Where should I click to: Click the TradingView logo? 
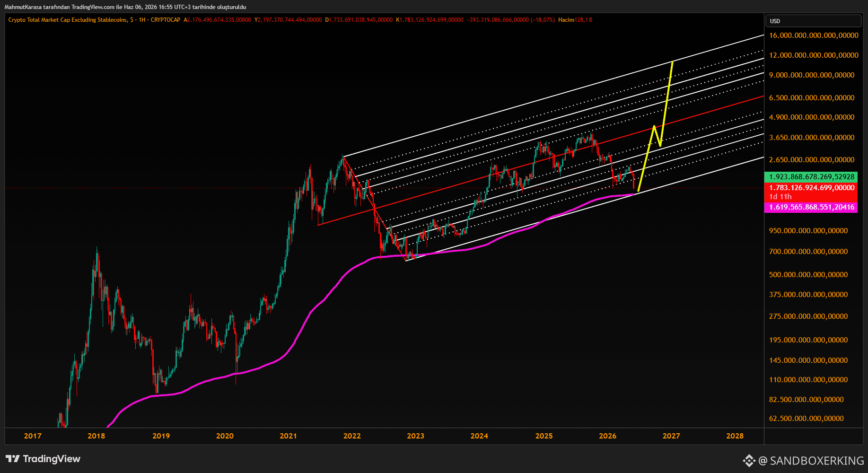tap(43, 459)
